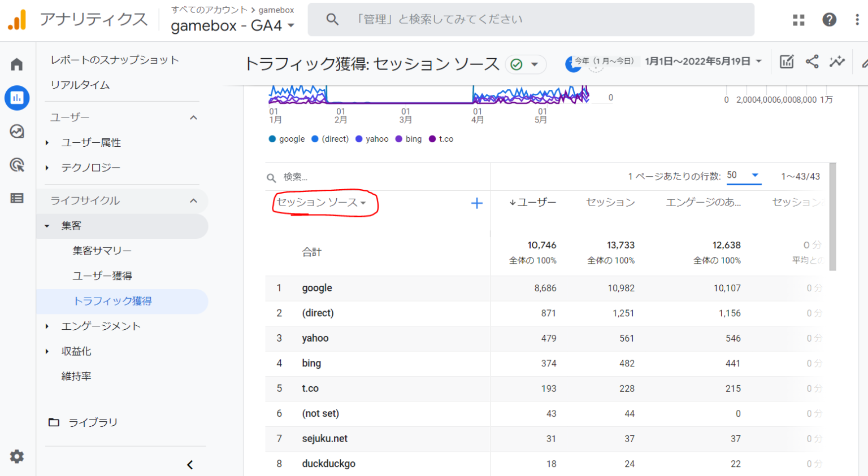Open the Insights sparkline icon
The width and height of the screenshot is (868, 476).
pyautogui.click(x=837, y=62)
